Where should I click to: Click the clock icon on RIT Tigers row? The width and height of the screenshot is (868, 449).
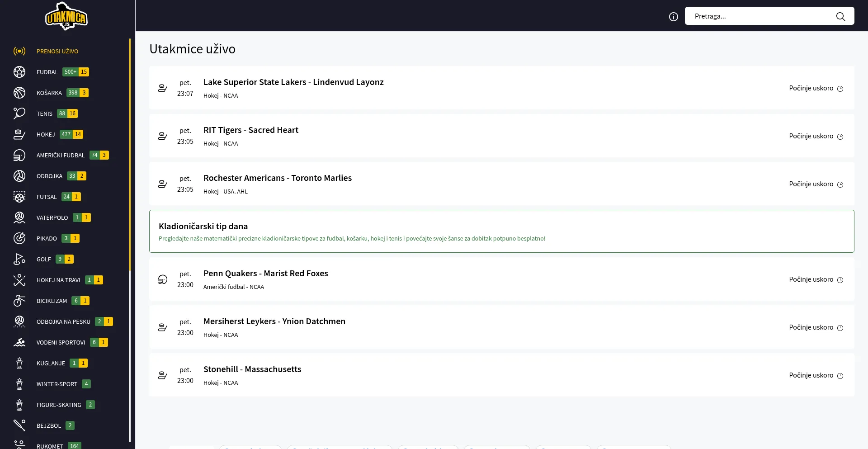(840, 137)
